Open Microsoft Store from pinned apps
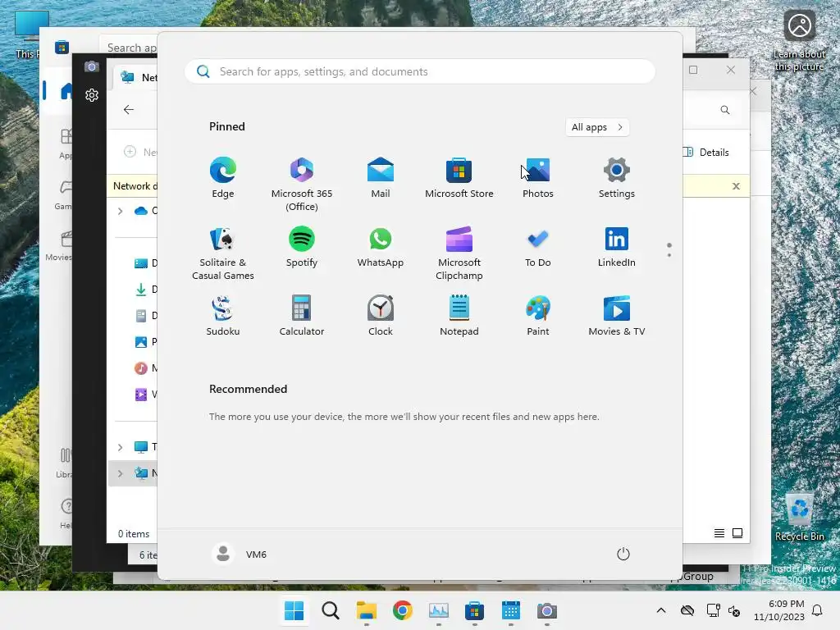 [x=459, y=178]
